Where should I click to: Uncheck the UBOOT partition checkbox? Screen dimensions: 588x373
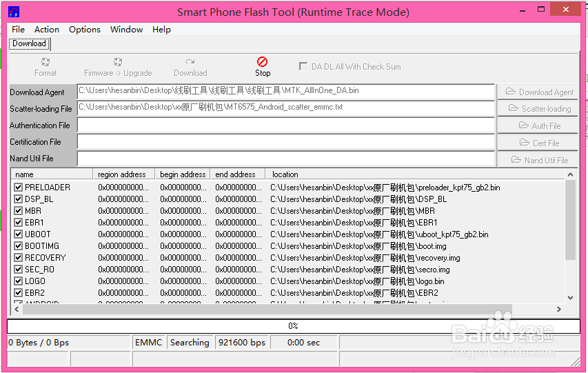pos(18,234)
